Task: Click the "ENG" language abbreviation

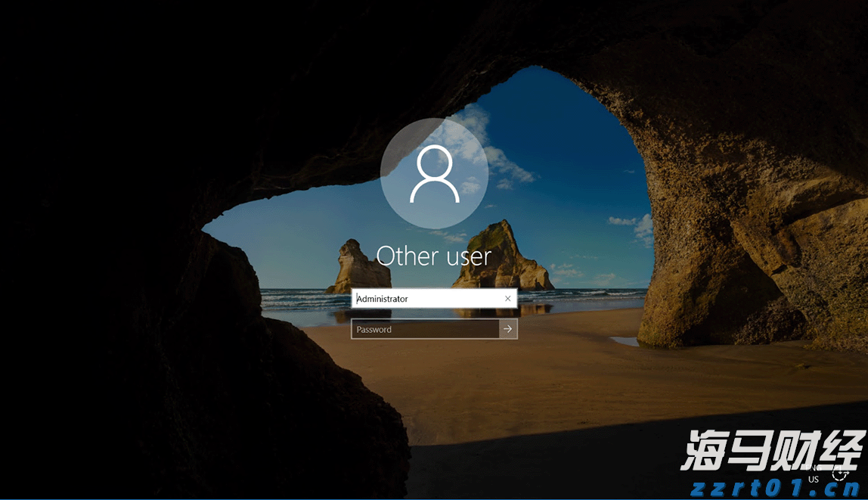Action: point(814,469)
